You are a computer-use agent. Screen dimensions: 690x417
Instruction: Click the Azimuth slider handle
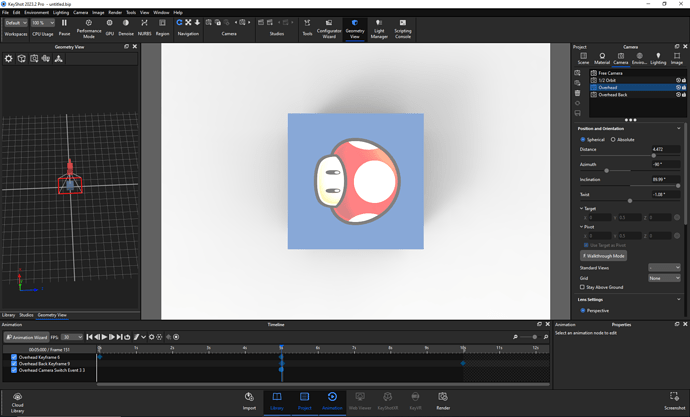click(606, 171)
